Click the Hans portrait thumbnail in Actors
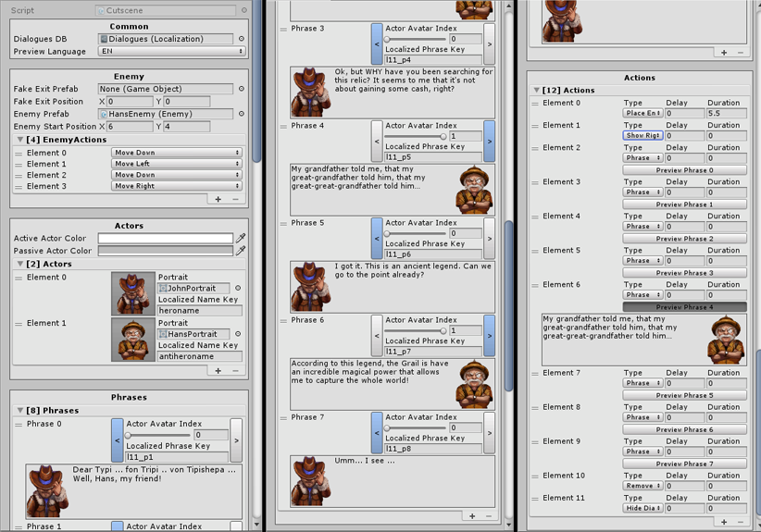 [x=133, y=340]
